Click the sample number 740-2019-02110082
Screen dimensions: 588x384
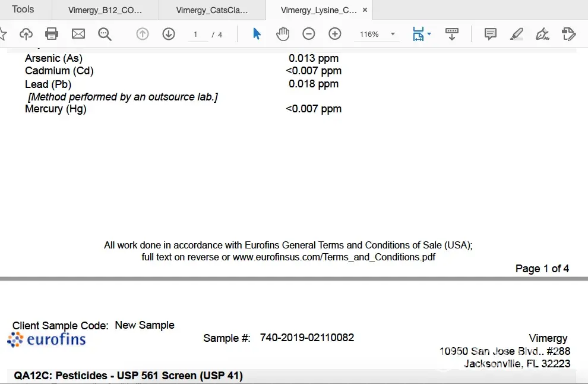click(x=306, y=338)
